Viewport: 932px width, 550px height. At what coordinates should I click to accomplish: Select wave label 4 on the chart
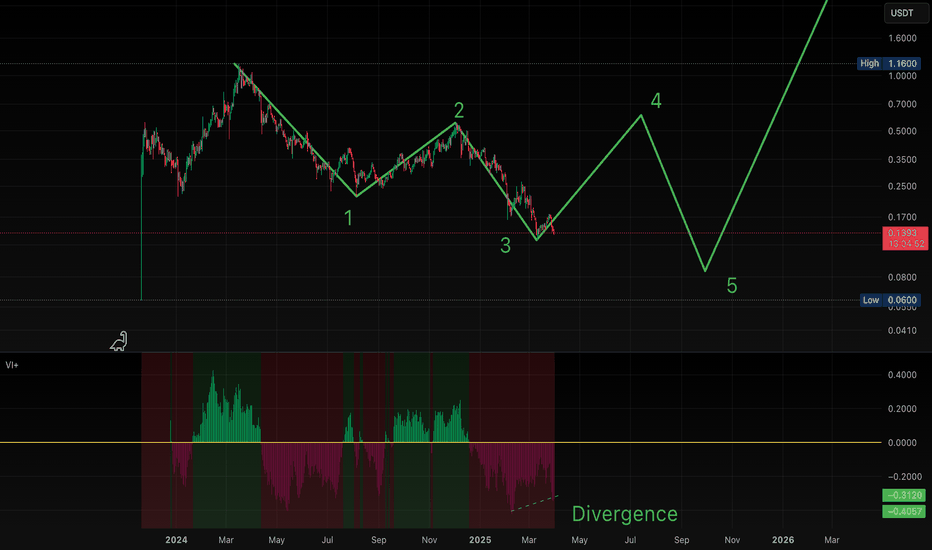pos(656,100)
